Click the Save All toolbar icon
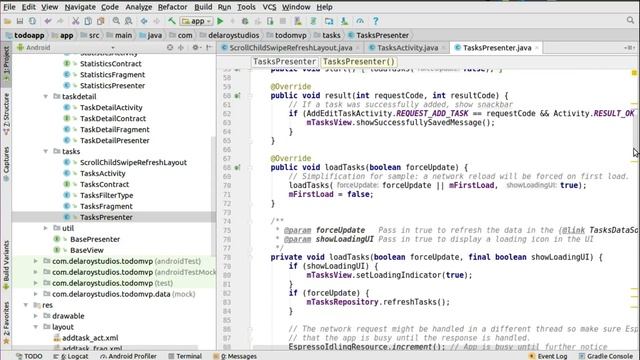The width and height of the screenshot is (640, 360). tap(20, 21)
